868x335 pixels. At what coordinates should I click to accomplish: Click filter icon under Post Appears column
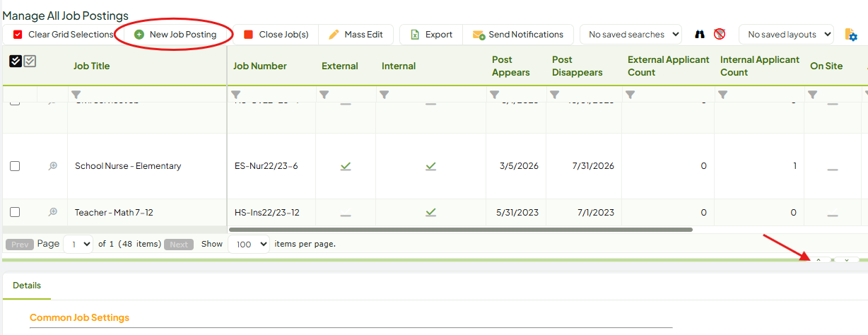coord(495,94)
